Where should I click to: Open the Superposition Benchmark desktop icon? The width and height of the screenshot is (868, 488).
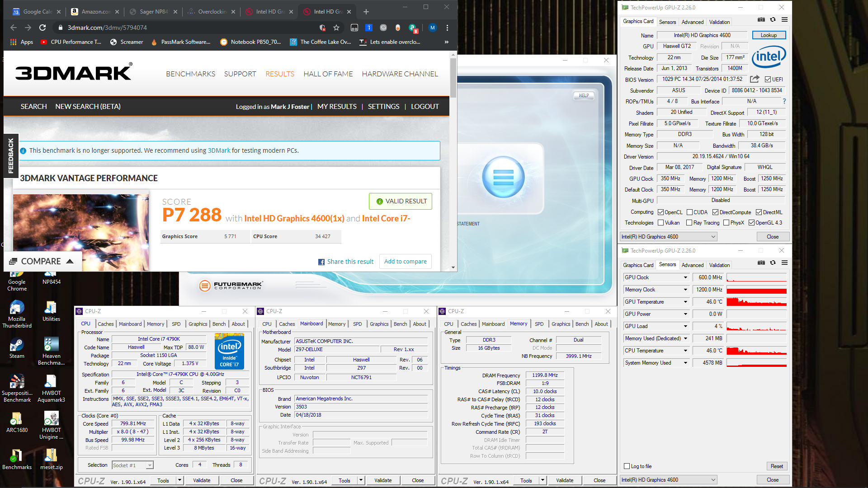tap(17, 389)
